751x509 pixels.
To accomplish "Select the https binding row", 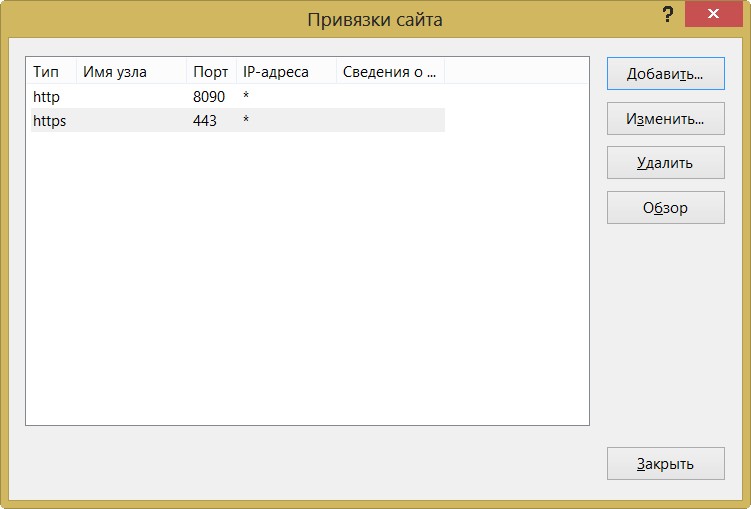I will [x=238, y=120].
